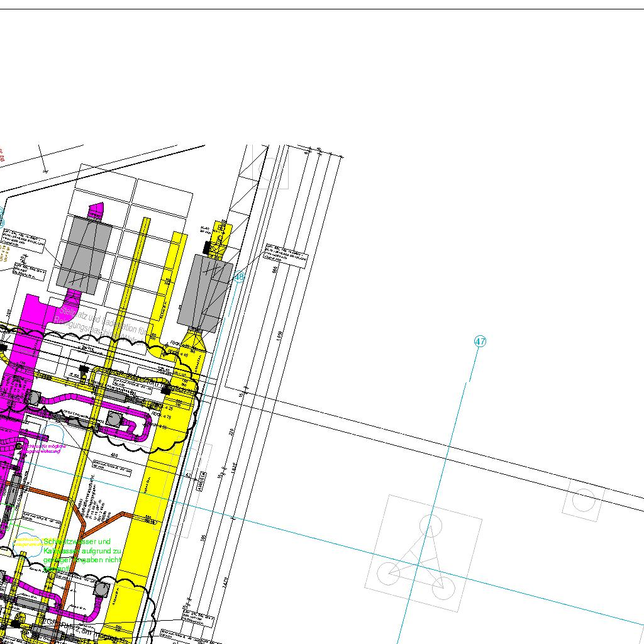The width and height of the screenshot is (644, 644).
Task: Select the 220 dimension text
Action: (x=232, y=432)
